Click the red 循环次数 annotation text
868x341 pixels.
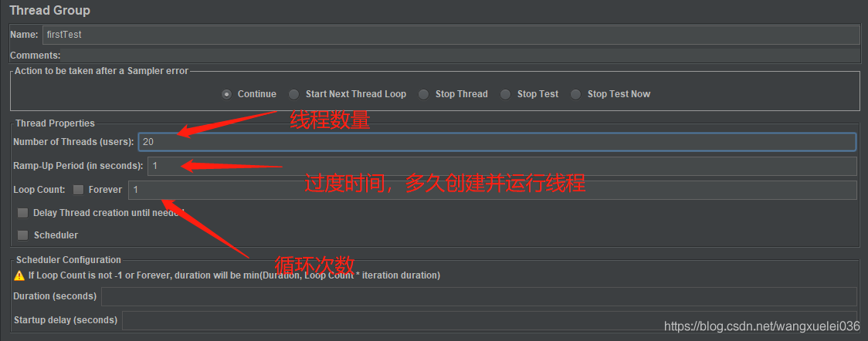point(315,265)
